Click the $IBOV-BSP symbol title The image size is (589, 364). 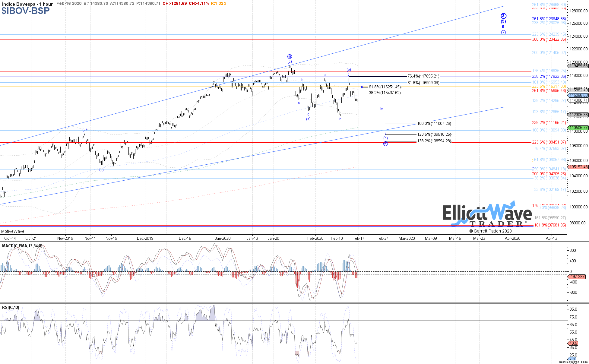[x=26, y=11]
